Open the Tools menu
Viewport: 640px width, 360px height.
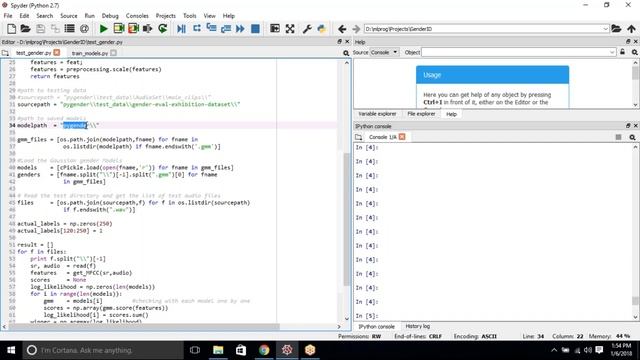click(x=189, y=16)
